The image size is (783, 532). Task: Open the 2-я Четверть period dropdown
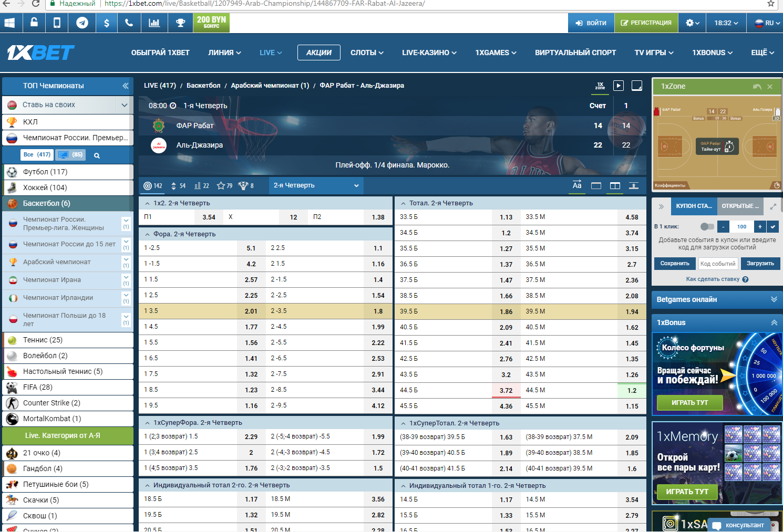[x=316, y=185]
